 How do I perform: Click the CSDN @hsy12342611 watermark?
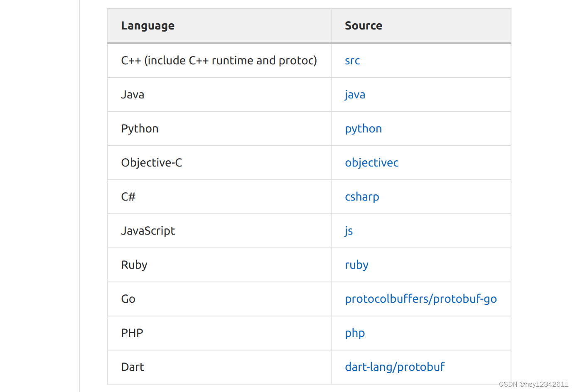[533, 385]
